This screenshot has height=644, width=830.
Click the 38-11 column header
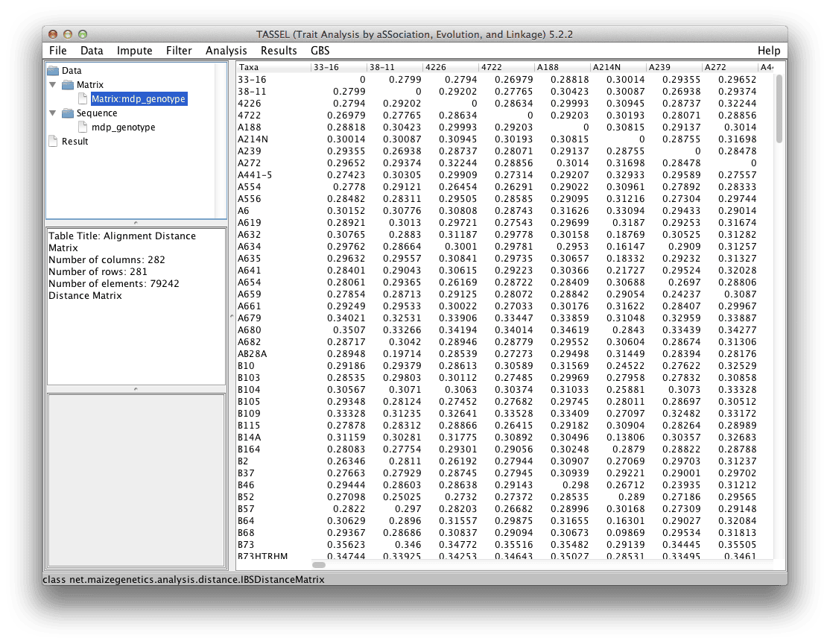(394, 67)
